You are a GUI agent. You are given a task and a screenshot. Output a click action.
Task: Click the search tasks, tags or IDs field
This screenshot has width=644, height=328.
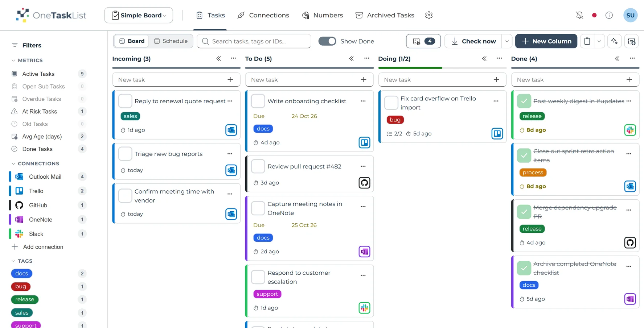pyautogui.click(x=254, y=41)
